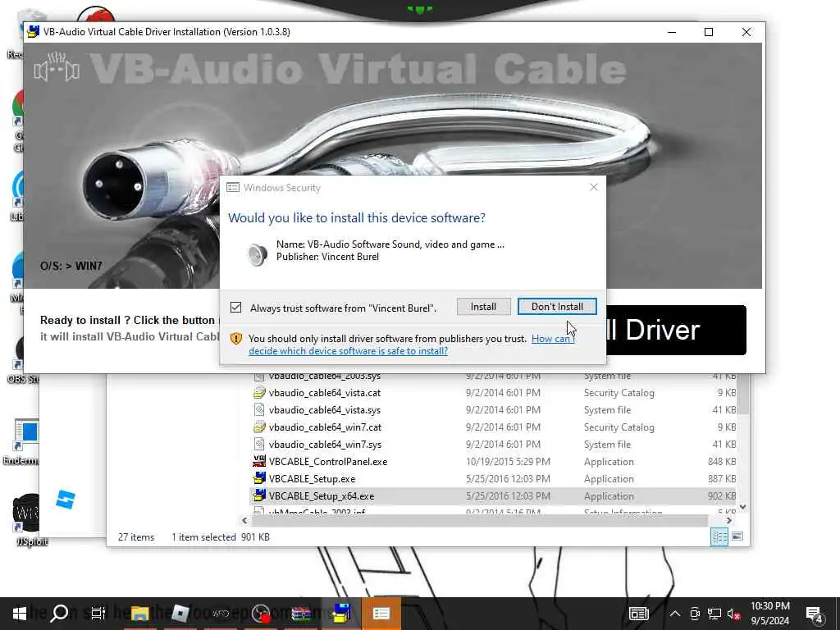This screenshot has height=630, width=840.
Task: Switch to the VB-Cable setup taskbar icon
Action: tap(341, 613)
